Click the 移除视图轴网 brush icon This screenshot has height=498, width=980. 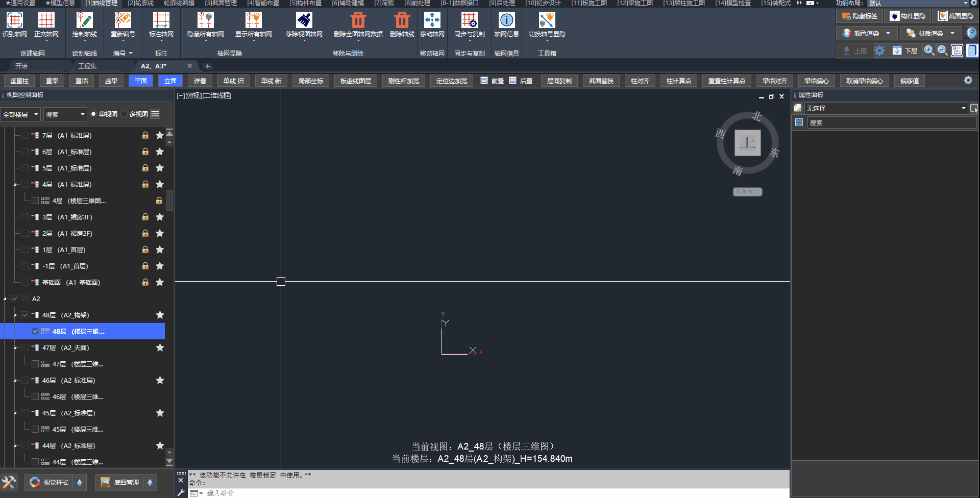pos(304,20)
